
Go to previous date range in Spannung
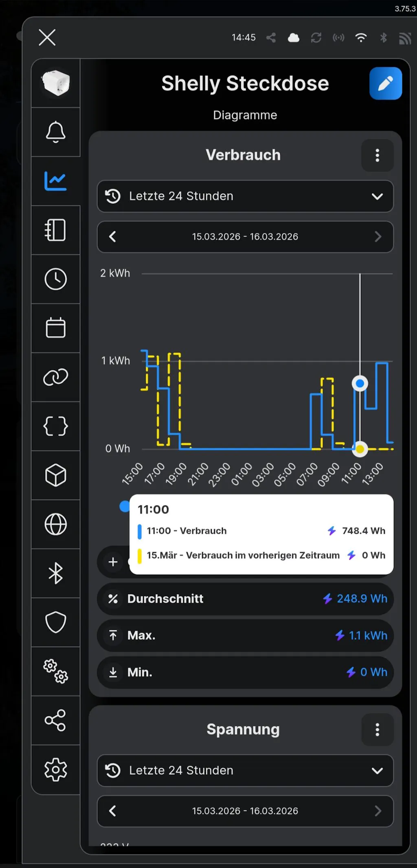point(113,811)
